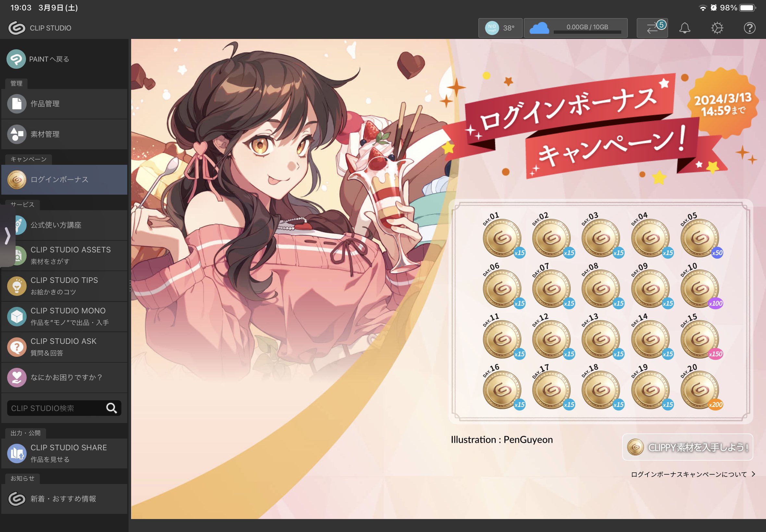Click the キャンペーン section label
This screenshot has height=532, width=766.
[28, 159]
